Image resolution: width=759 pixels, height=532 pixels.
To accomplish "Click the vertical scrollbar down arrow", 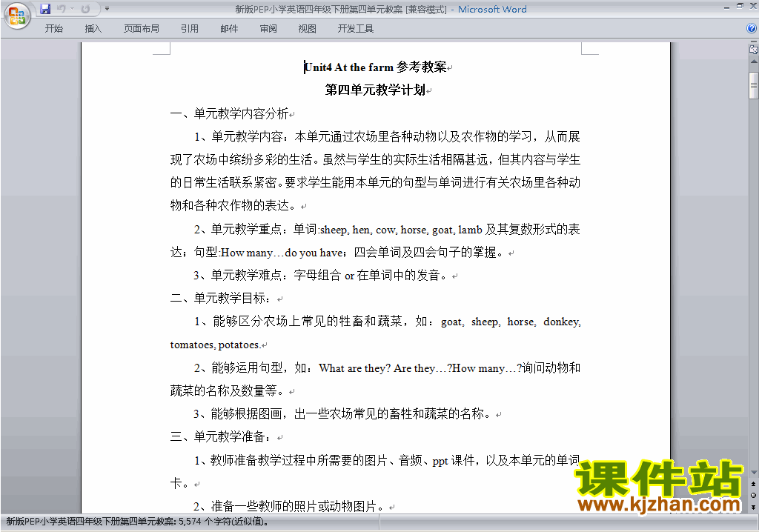I will 754,473.
